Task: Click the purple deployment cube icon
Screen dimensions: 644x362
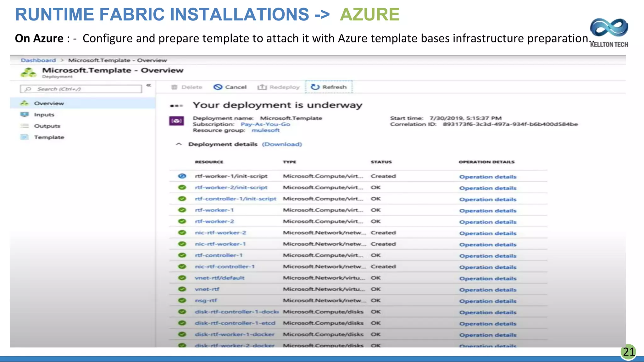Action: (x=176, y=121)
